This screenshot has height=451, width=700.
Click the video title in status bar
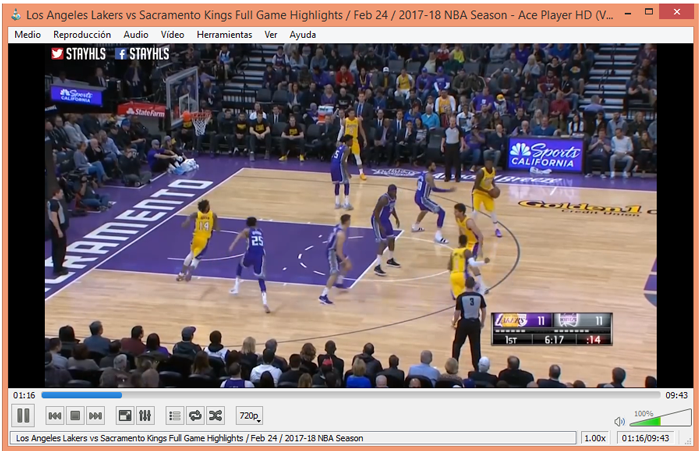[189, 438]
